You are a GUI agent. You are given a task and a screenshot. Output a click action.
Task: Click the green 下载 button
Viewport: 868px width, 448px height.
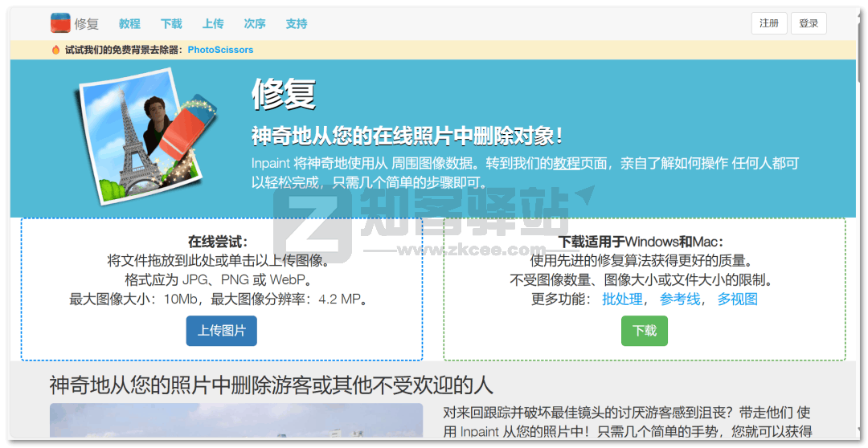tap(644, 331)
